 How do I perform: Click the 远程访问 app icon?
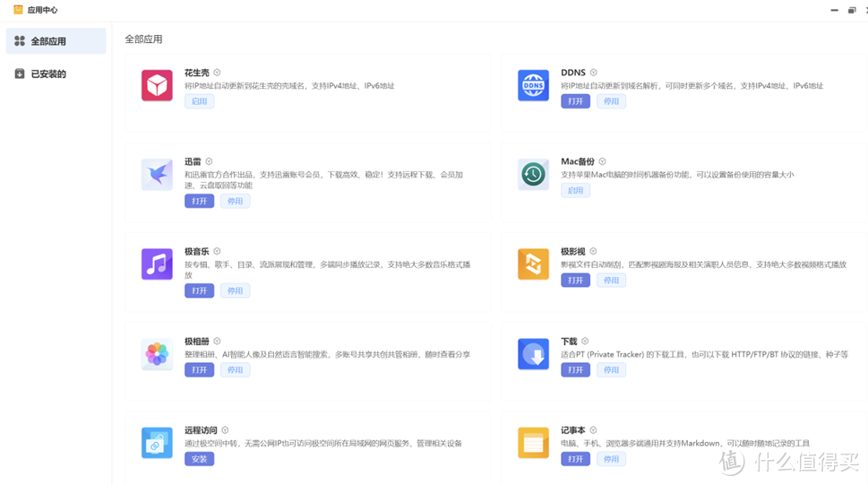coord(157,443)
